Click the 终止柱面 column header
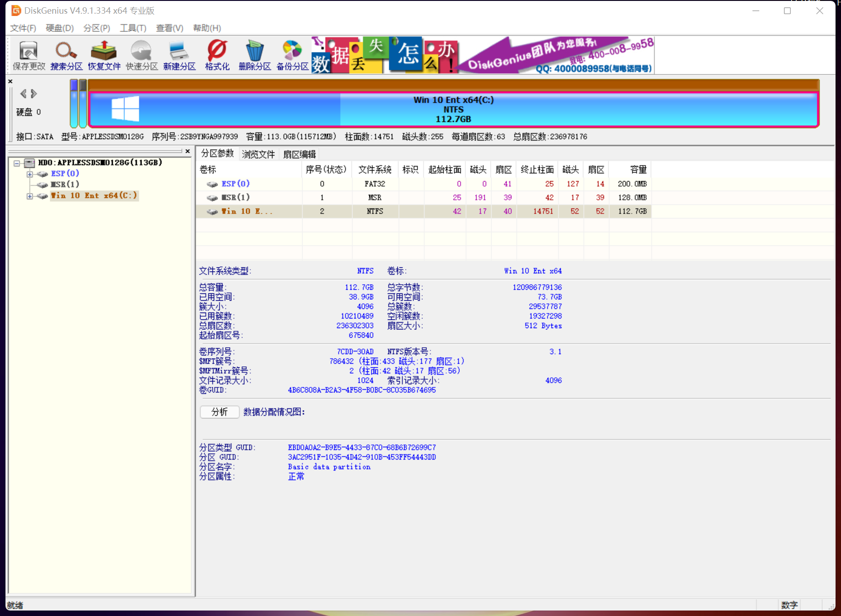 click(537, 170)
